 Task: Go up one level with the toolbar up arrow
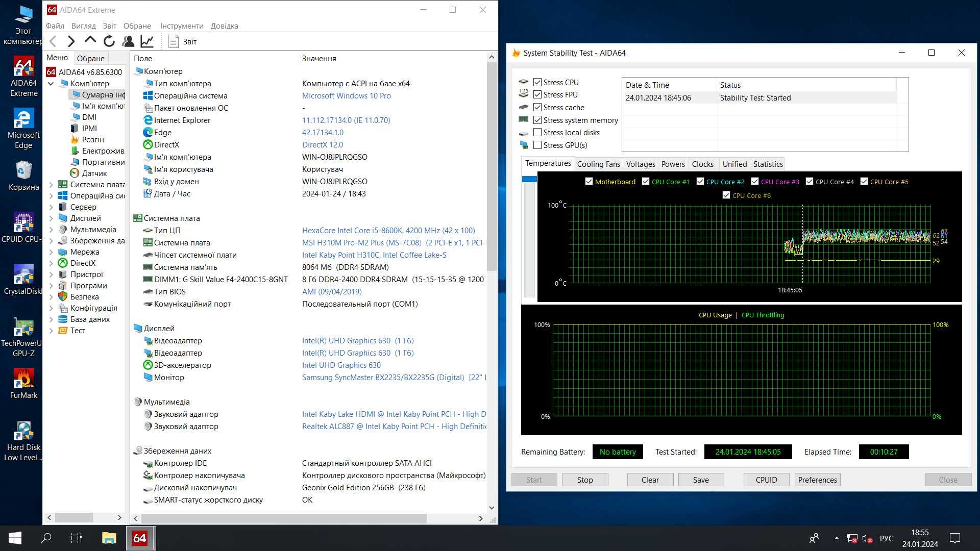coord(90,40)
